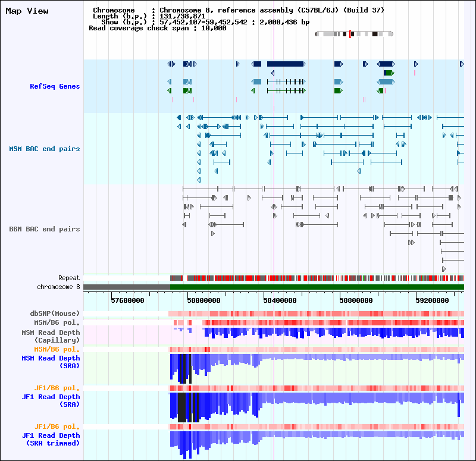Click JF1/B6 pol. label above SRA trimmed track

[x=57, y=426]
